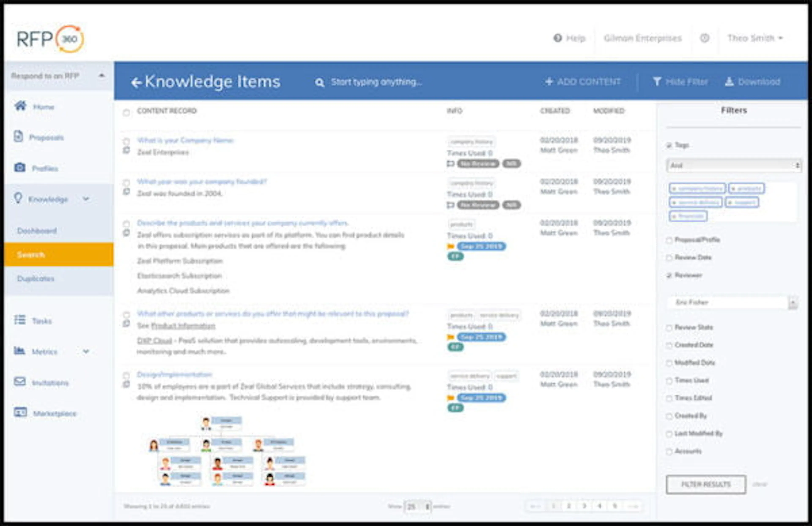The width and height of the screenshot is (812, 526).
Task: Check the select-all box beside CONTENT RECORD
Action: pos(126,113)
